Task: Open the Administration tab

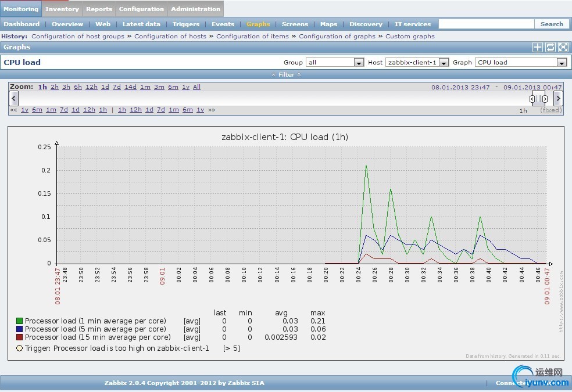Action: click(195, 9)
